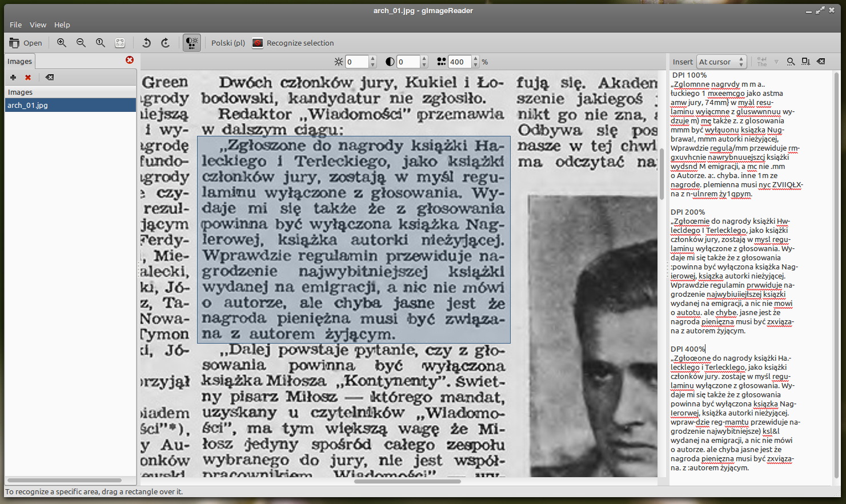Click the resolution dots icon
Screen dimensions: 846x504
click(x=442, y=62)
